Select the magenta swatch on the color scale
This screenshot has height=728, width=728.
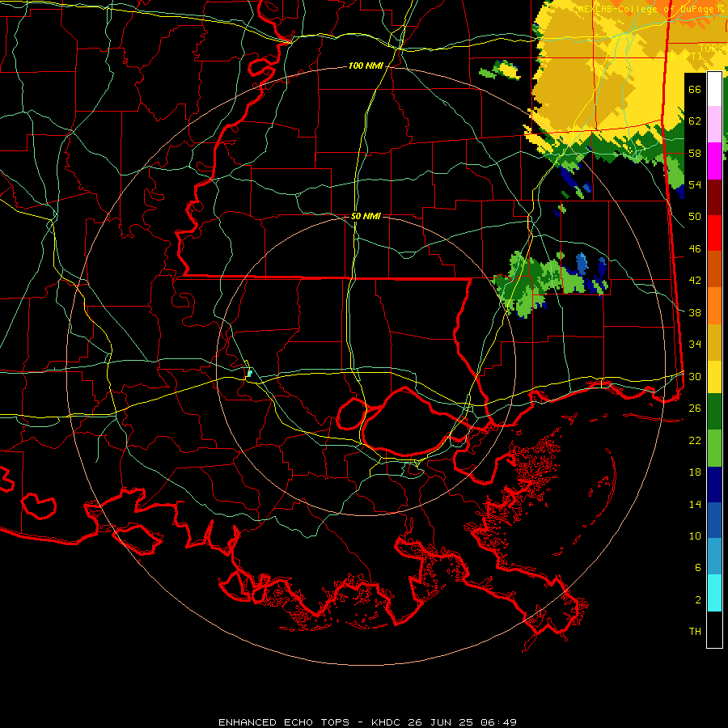tap(714, 161)
